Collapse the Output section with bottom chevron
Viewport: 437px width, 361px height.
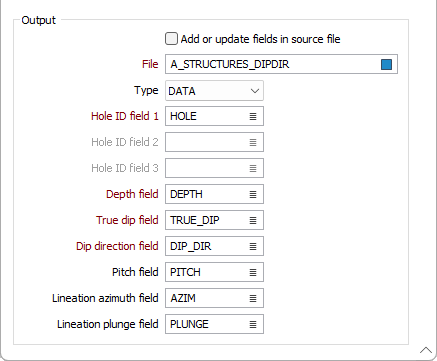point(426,350)
